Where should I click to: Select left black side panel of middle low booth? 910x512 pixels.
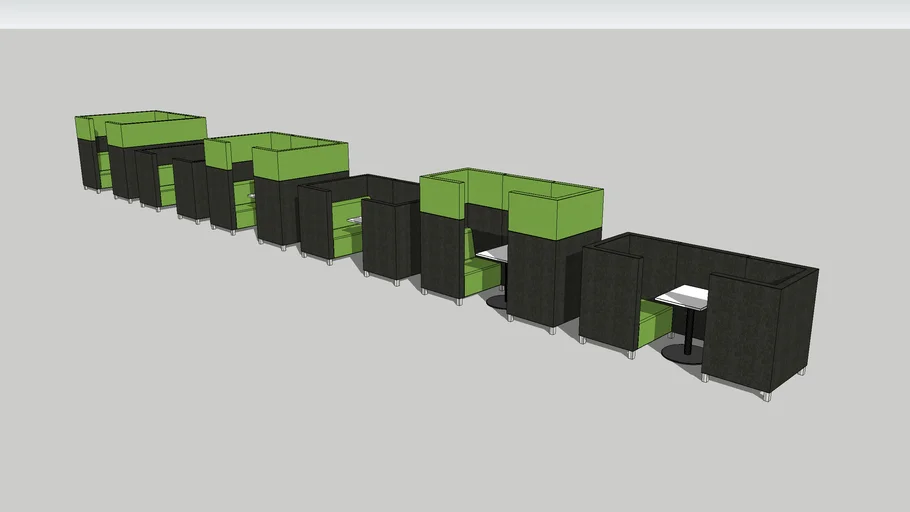[x=315, y=221]
